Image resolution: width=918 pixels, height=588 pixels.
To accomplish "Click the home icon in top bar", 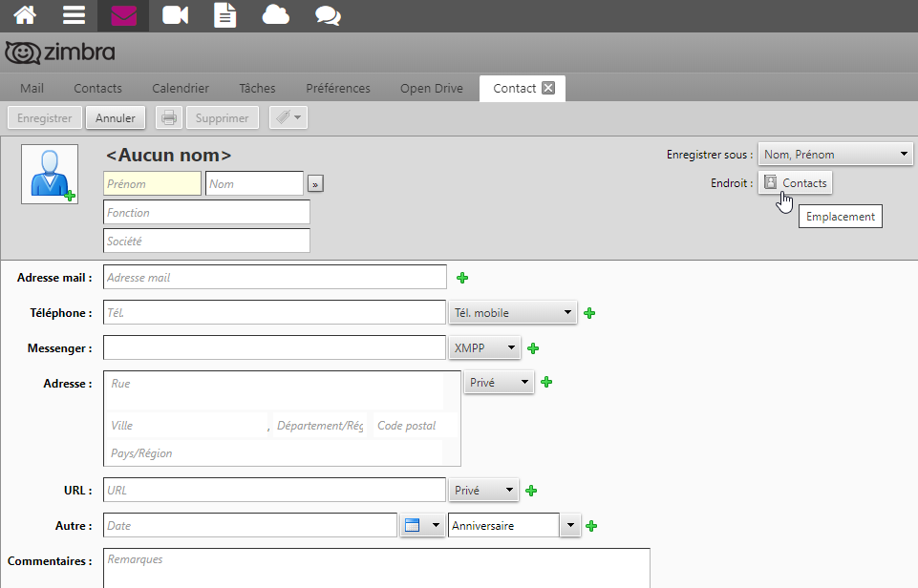I will [x=25, y=15].
